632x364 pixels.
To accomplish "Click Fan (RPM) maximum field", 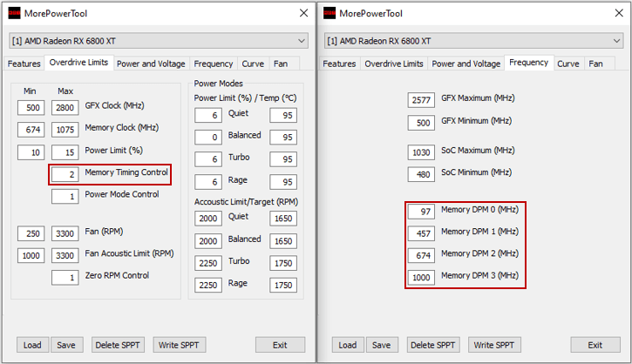I will [65, 233].
